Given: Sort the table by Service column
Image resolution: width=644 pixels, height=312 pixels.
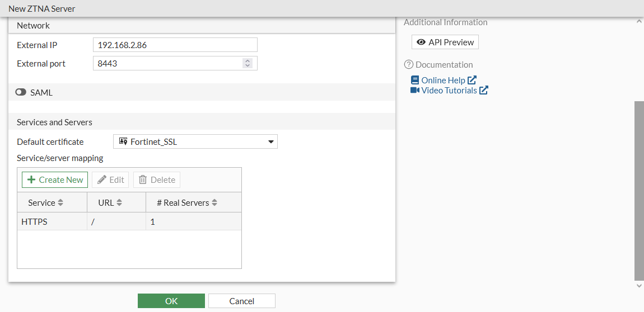Looking at the screenshot, I should (x=60, y=203).
